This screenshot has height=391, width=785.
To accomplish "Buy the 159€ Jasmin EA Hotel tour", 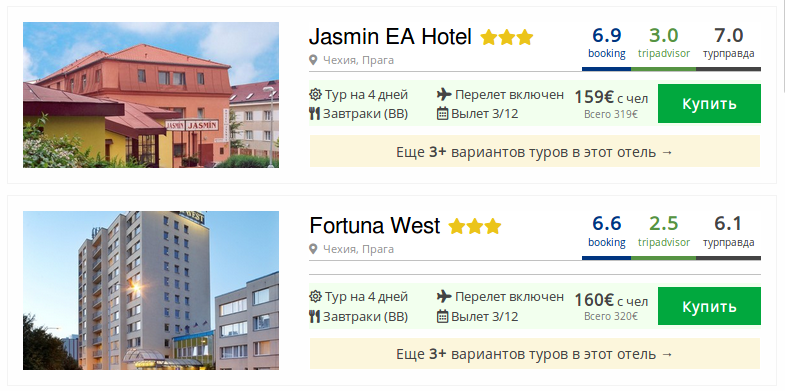I will tap(709, 104).
